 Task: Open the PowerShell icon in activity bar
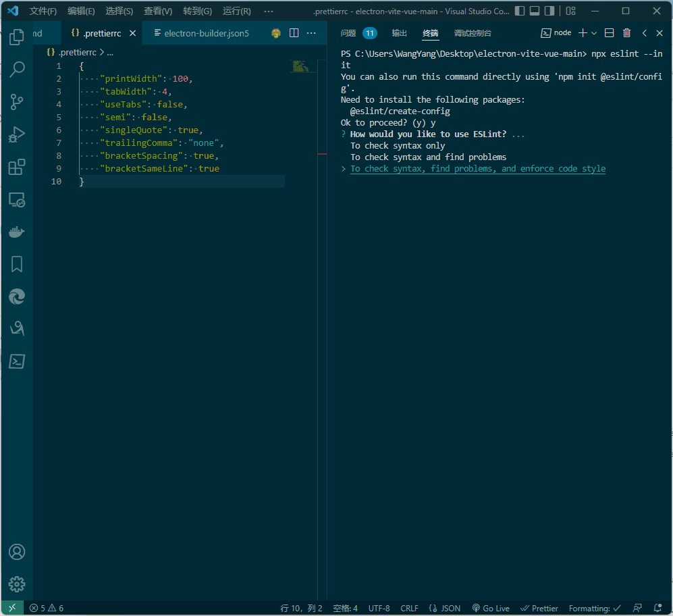click(x=17, y=361)
